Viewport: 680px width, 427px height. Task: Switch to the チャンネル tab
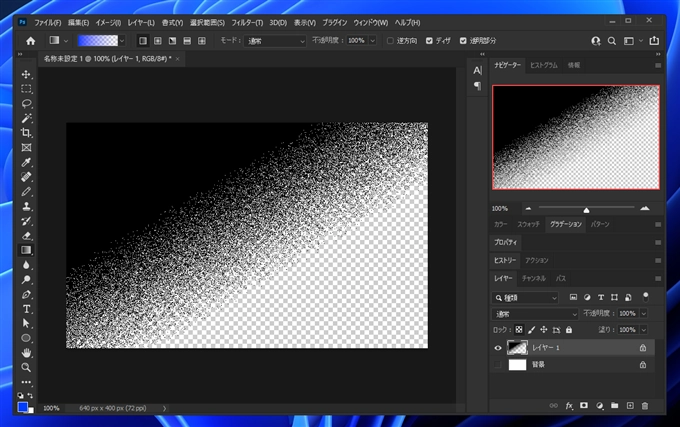[533, 278]
